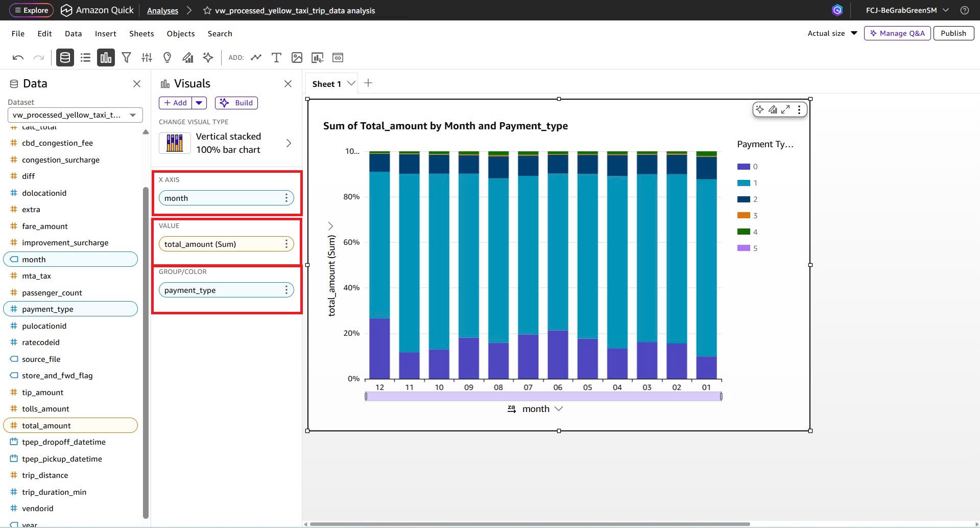
Task: Open the filter funnel icon
Action: 126,58
